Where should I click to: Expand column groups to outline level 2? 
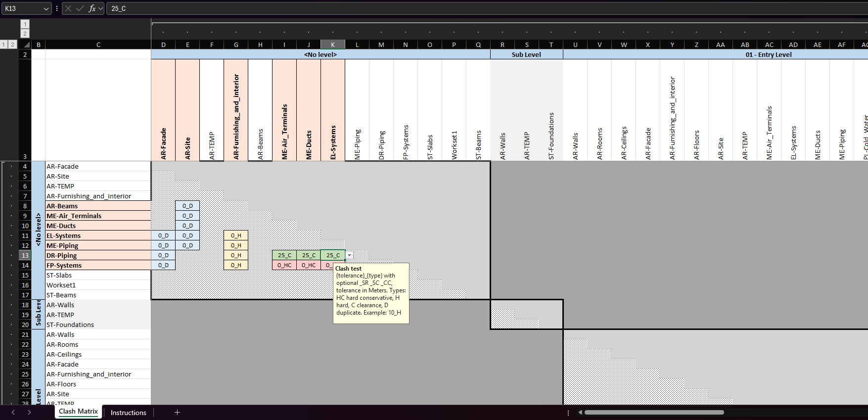click(x=25, y=34)
